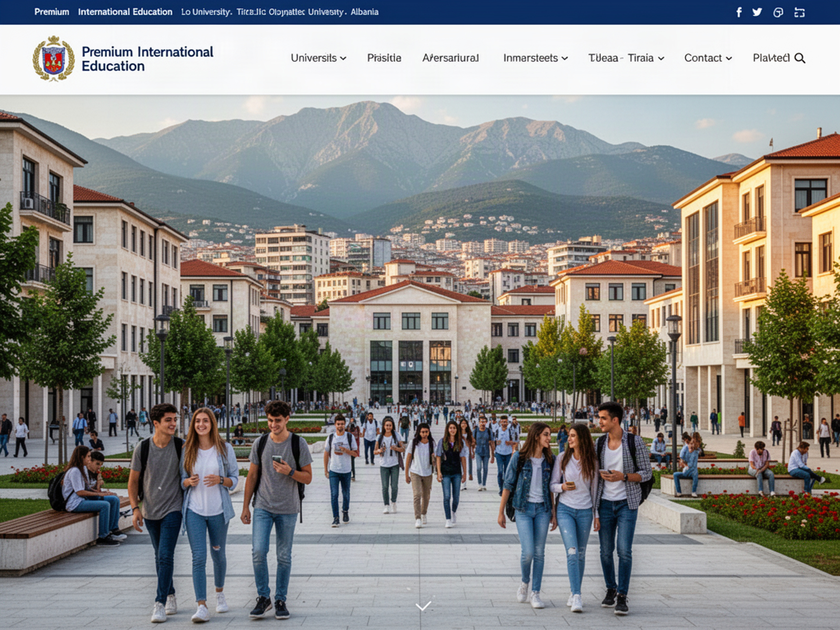This screenshot has width=840, height=630.
Task: Click top bar International Education link
Action: point(125,12)
